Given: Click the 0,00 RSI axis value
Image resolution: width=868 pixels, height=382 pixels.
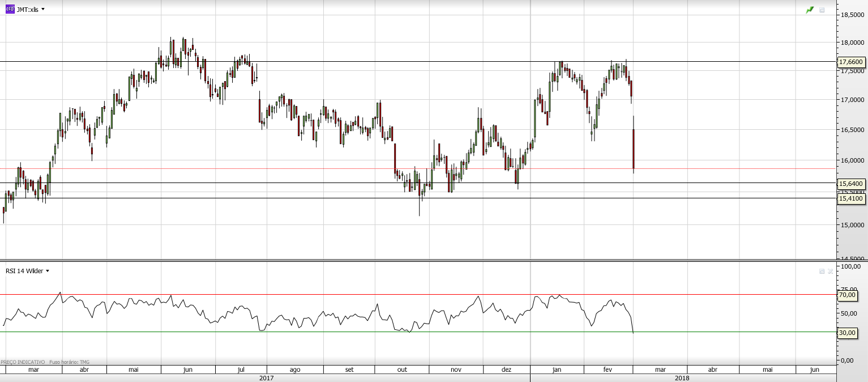Looking at the screenshot, I should click(848, 360).
